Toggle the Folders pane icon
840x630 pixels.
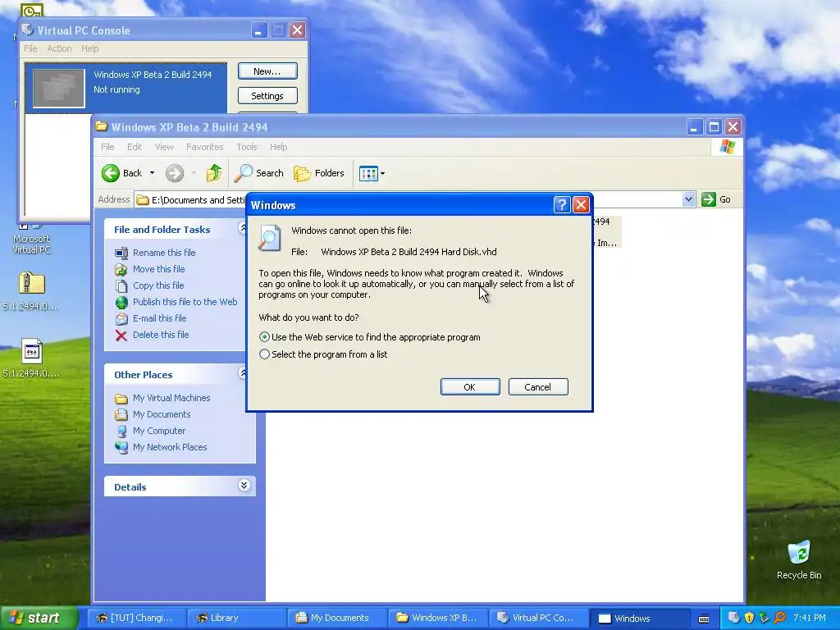(x=302, y=173)
